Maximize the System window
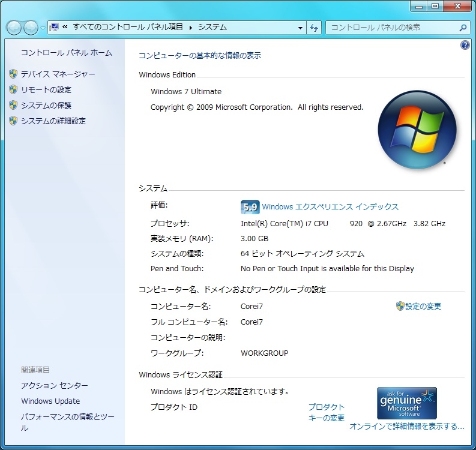Image resolution: width=476 pixels, height=450 pixels. [435, 7]
